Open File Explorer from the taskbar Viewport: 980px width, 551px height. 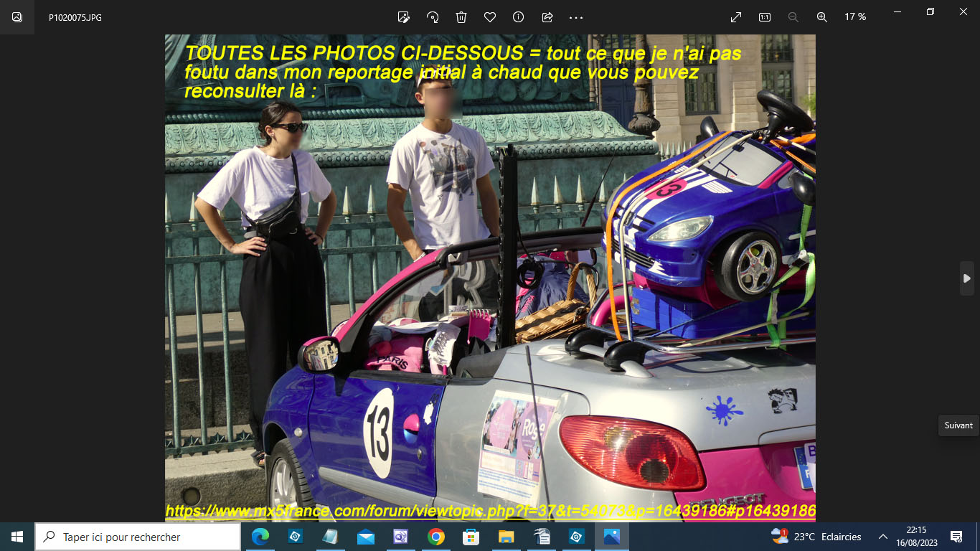[x=506, y=537]
